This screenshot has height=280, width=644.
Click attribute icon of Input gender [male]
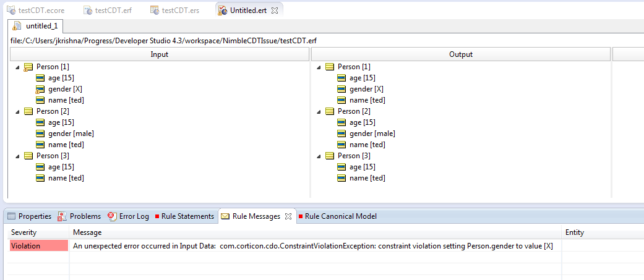(x=40, y=134)
